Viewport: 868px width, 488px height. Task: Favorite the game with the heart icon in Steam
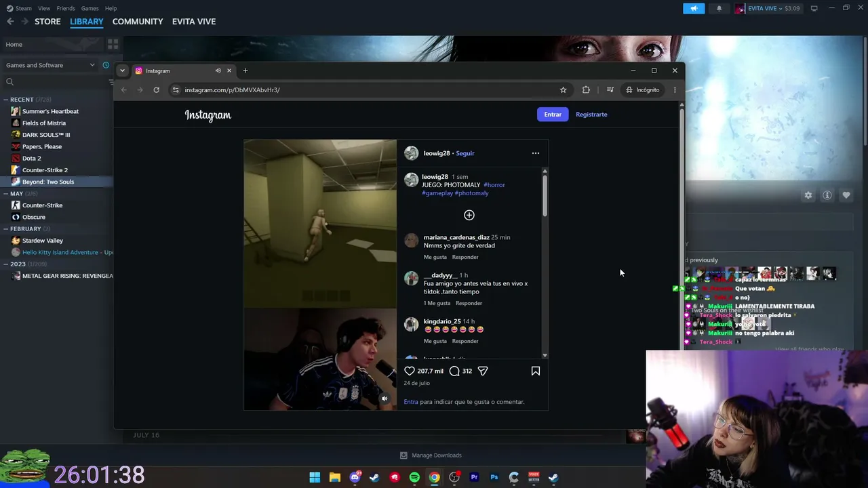(x=846, y=195)
